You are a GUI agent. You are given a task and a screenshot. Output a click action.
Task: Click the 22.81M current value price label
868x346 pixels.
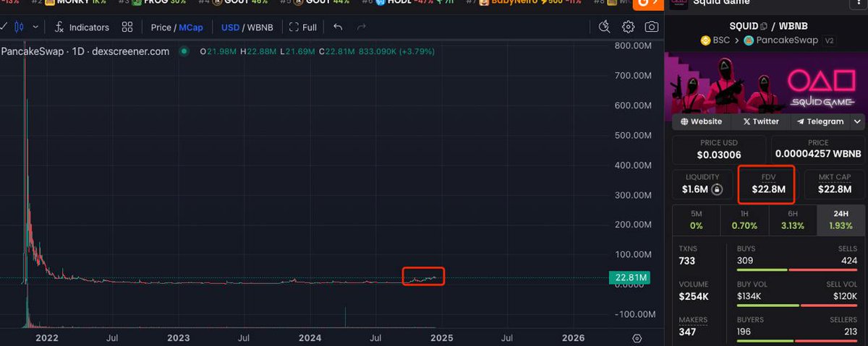pyautogui.click(x=630, y=277)
